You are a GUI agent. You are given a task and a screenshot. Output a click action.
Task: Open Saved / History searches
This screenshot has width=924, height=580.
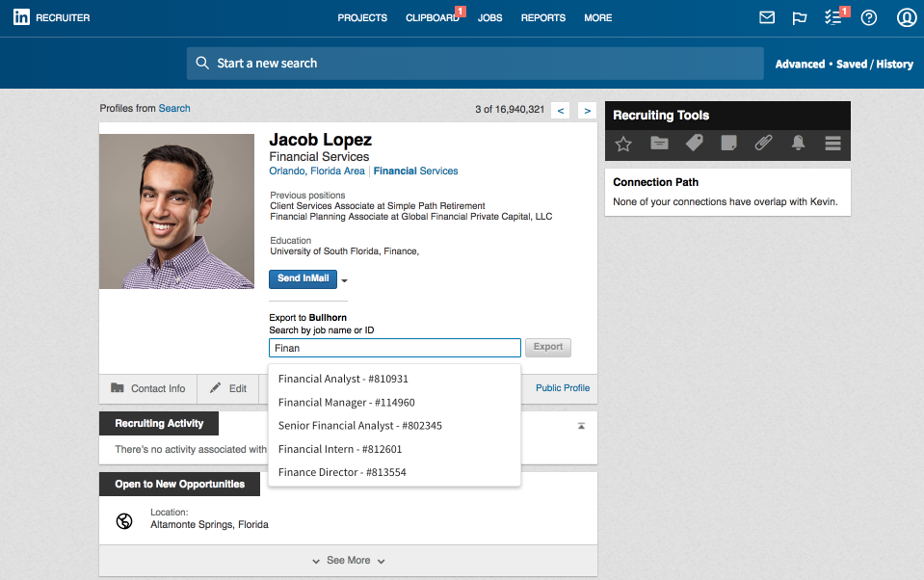[x=875, y=65]
